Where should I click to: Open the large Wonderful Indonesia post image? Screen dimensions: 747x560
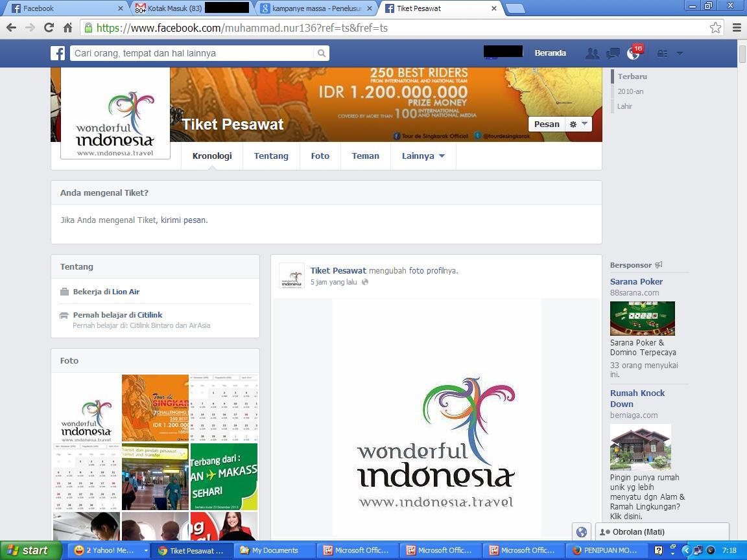437,417
